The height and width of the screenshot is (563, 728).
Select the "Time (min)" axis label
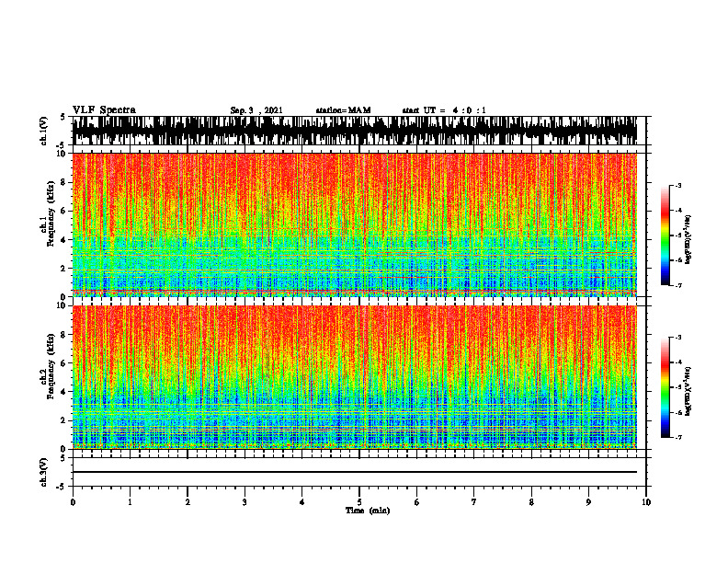coord(368,511)
